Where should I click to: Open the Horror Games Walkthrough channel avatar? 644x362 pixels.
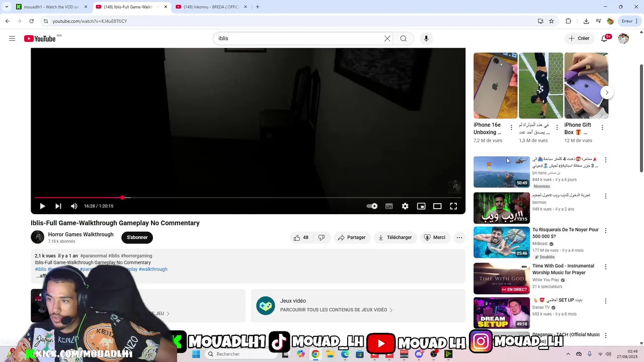point(38,237)
